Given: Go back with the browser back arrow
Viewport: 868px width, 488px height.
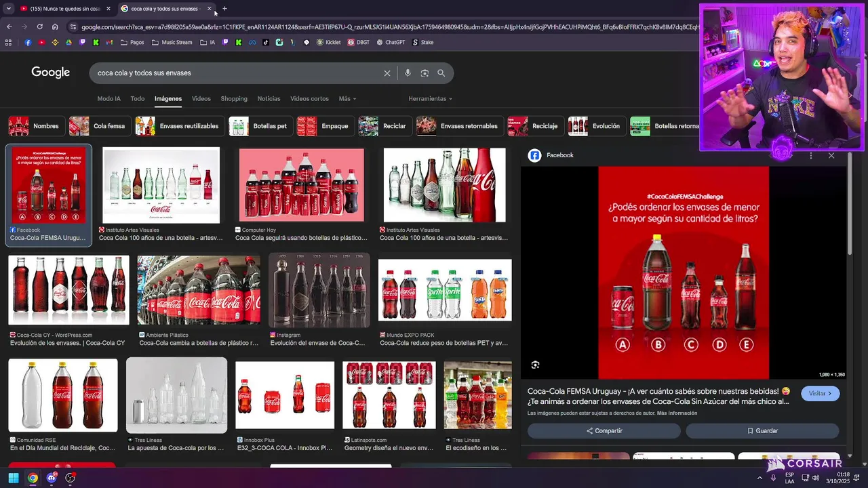Looking at the screenshot, I should 9,27.
